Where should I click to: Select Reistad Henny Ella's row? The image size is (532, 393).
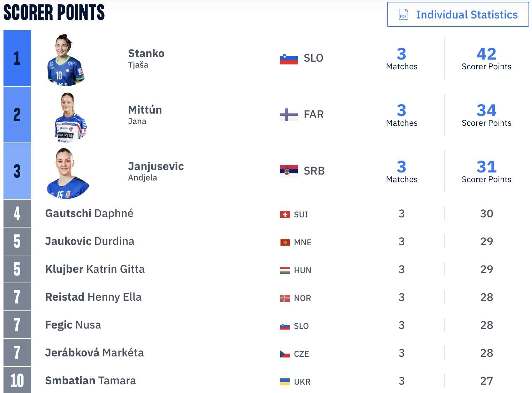click(93, 297)
